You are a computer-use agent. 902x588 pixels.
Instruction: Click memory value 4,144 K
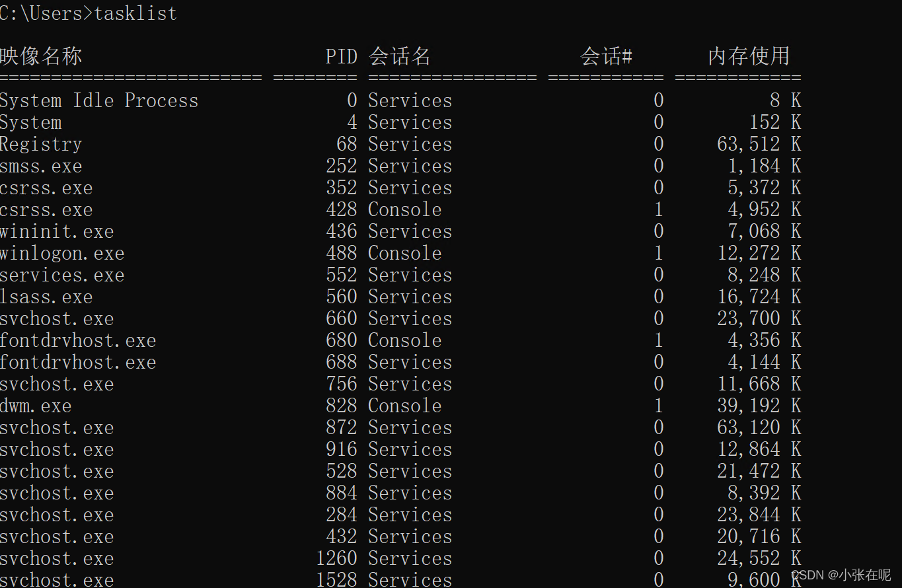(765, 362)
